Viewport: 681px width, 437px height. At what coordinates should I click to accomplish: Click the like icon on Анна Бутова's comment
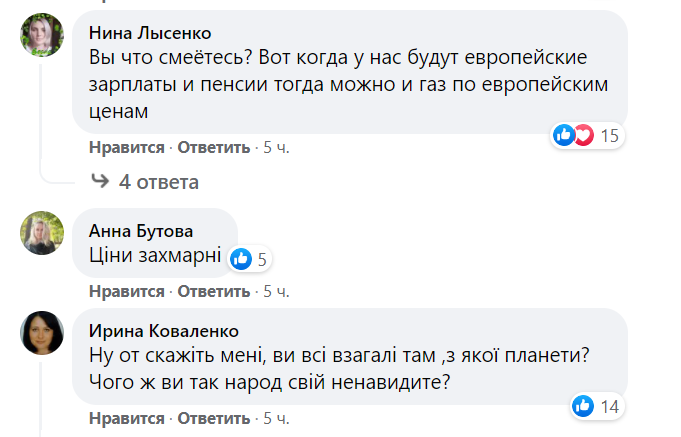240,259
